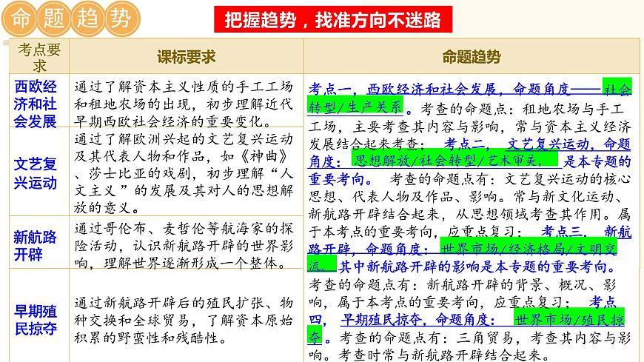This screenshot has width=644, height=362.
Task: Click the underlined text 考点二，文艺复兴运动
Action: 517,144
